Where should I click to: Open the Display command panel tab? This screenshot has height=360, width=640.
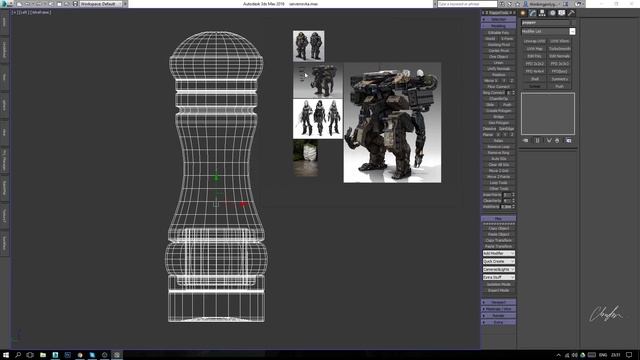point(562,13)
